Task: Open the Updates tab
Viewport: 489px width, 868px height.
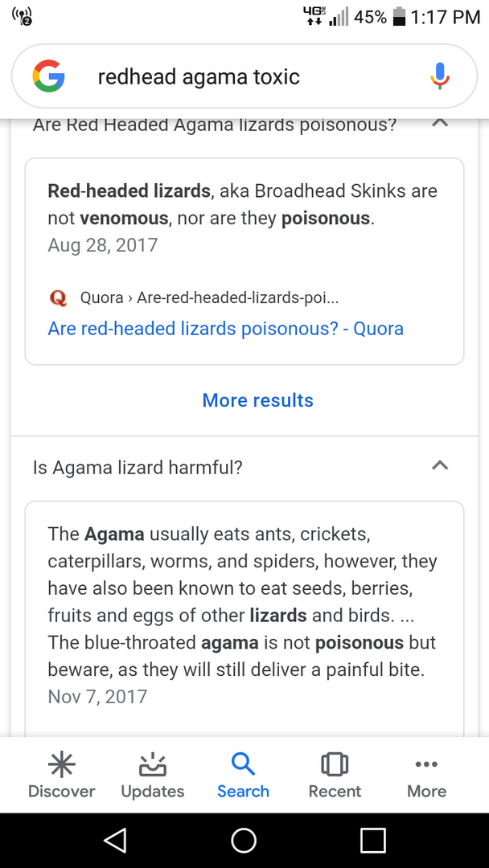Action: pyautogui.click(x=152, y=776)
